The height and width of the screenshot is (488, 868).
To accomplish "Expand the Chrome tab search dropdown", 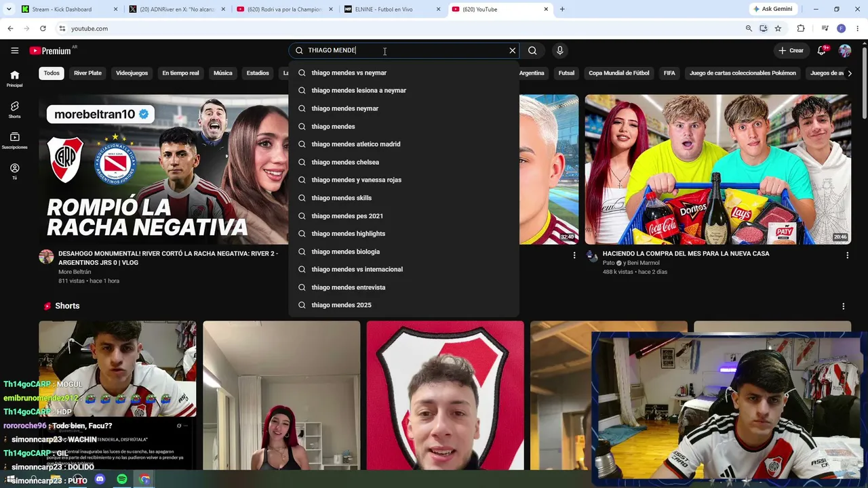I will 9,9.
